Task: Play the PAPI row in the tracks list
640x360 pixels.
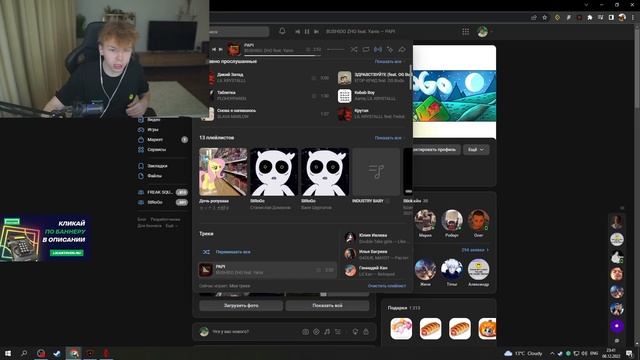Action: click(x=267, y=269)
